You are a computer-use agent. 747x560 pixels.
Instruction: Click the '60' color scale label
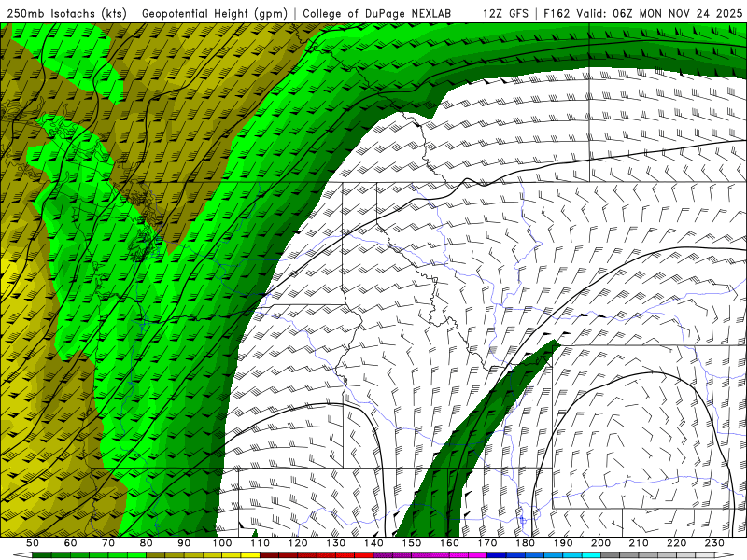(x=71, y=543)
